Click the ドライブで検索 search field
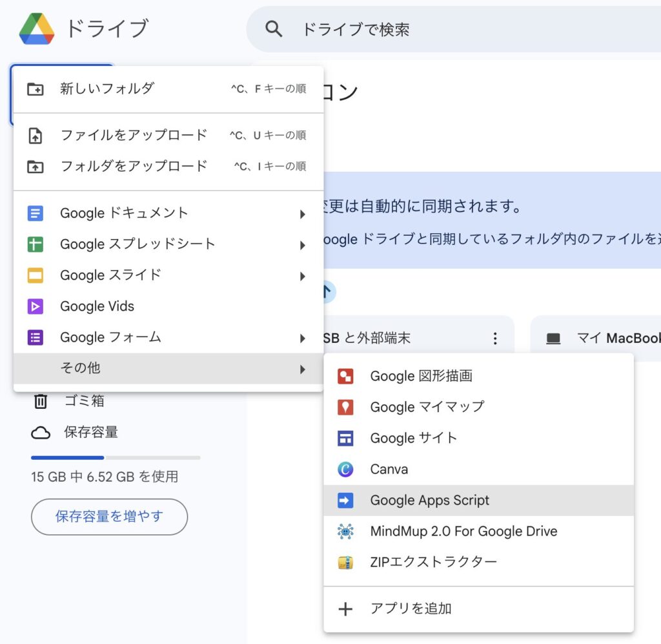Image resolution: width=661 pixels, height=644 pixels. (452, 29)
